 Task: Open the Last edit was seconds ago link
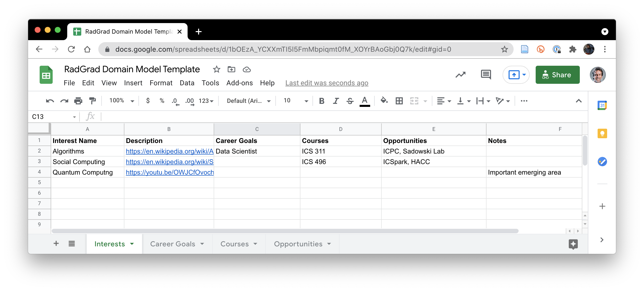coord(327,83)
